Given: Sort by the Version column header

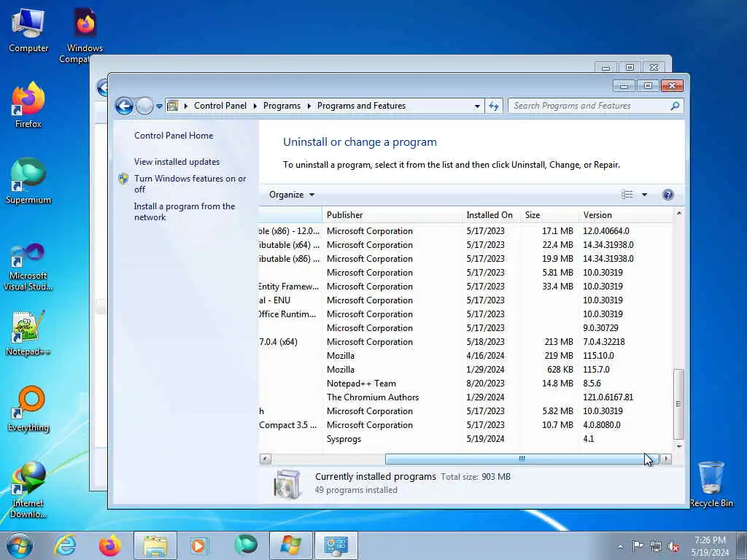Looking at the screenshot, I should click(x=626, y=215).
